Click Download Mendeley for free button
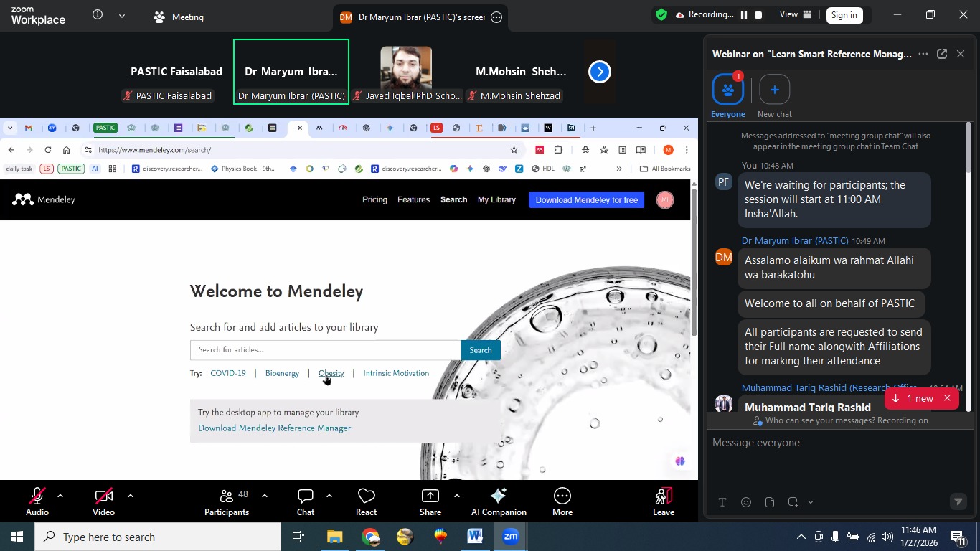 pyautogui.click(x=586, y=199)
